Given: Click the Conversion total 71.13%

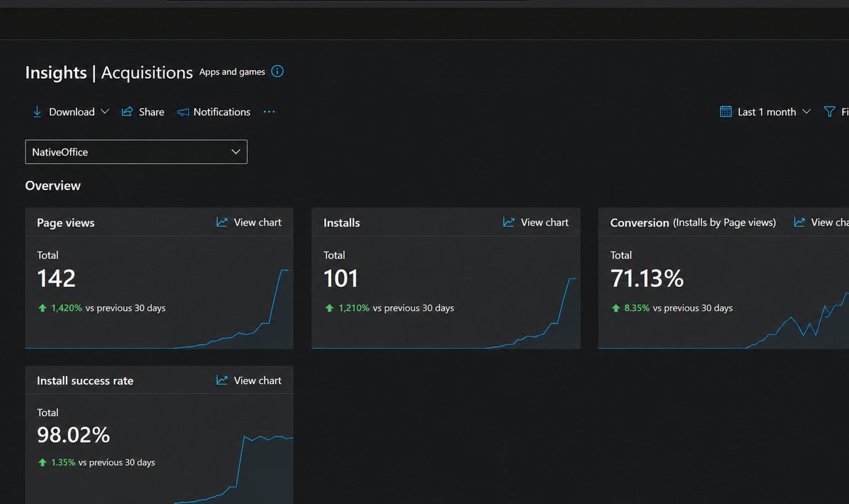Looking at the screenshot, I should click(647, 279).
